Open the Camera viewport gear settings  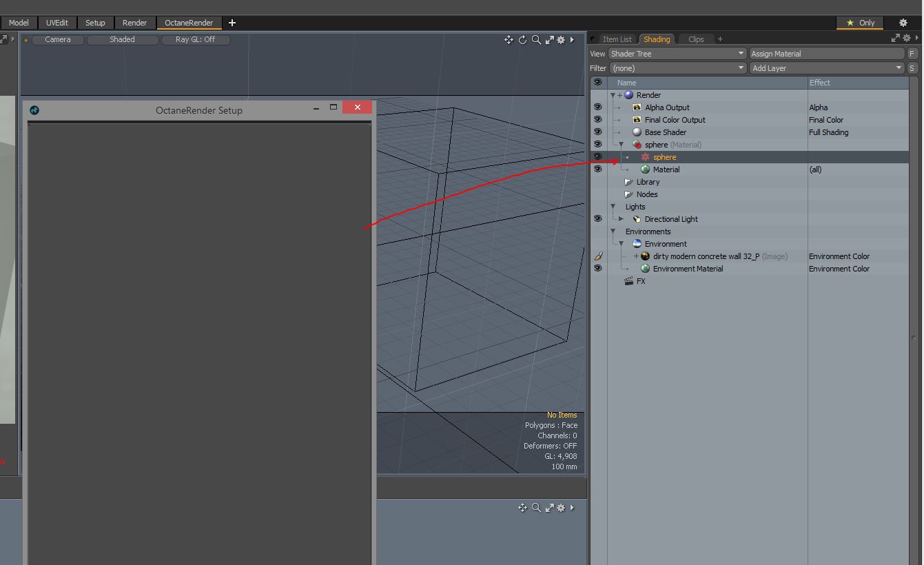pyautogui.click(x=561, y=40)
